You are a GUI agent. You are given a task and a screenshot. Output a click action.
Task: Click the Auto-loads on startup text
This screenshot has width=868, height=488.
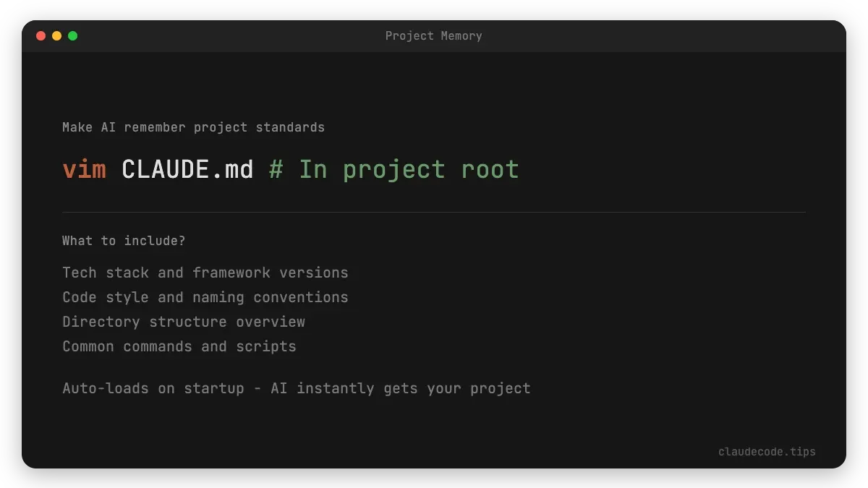pos(153,388)
